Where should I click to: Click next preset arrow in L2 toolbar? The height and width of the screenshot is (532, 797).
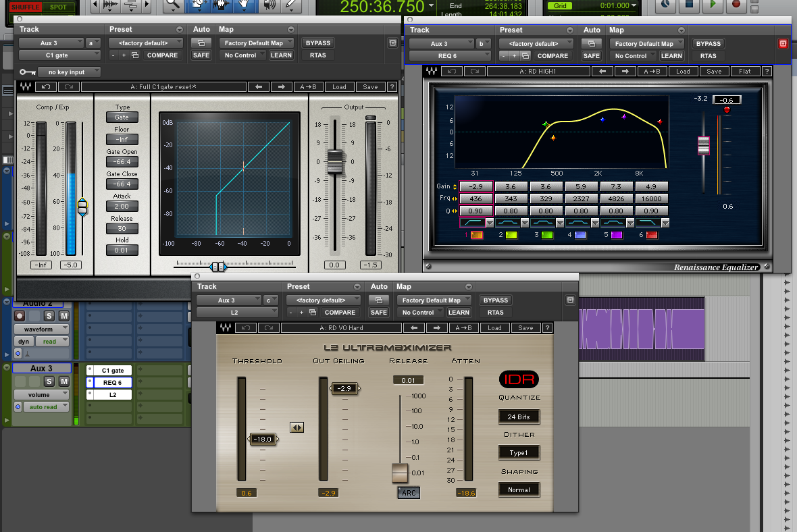click(x=436, y=327)
